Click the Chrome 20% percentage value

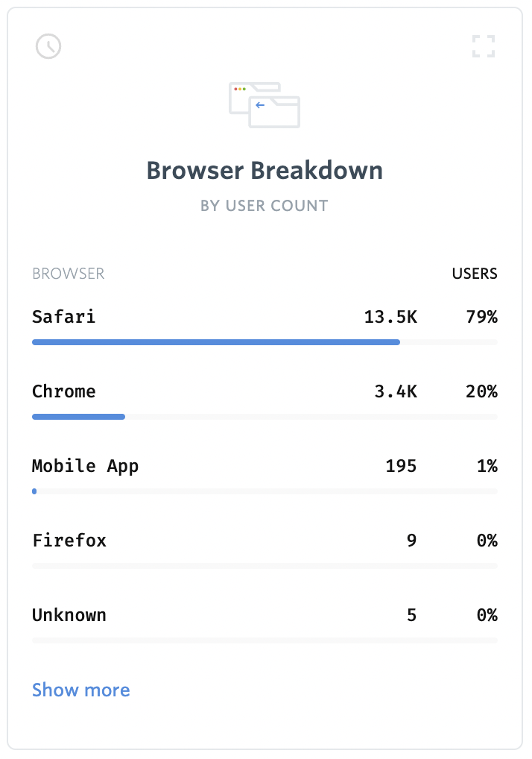(481, 391)
